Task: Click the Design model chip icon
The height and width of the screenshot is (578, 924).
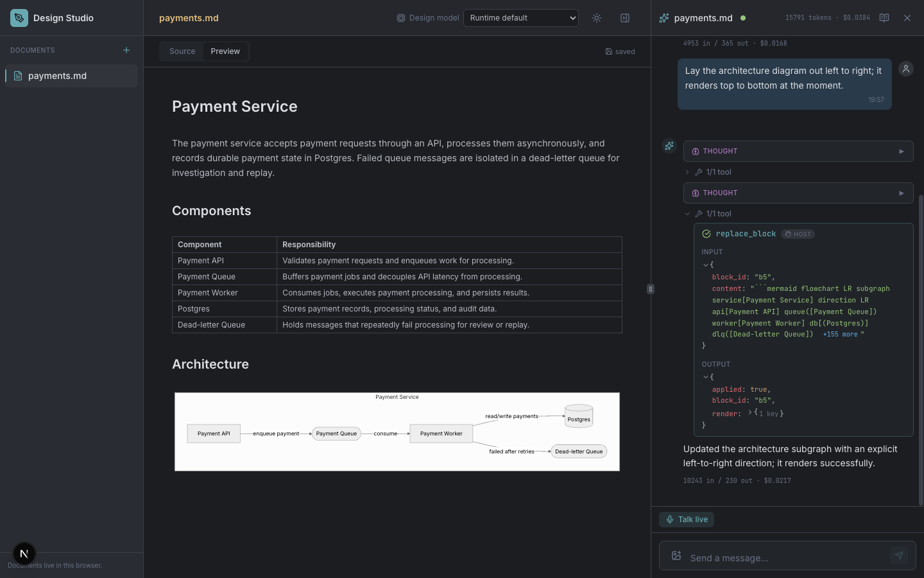Action: [x=401, y=18]
